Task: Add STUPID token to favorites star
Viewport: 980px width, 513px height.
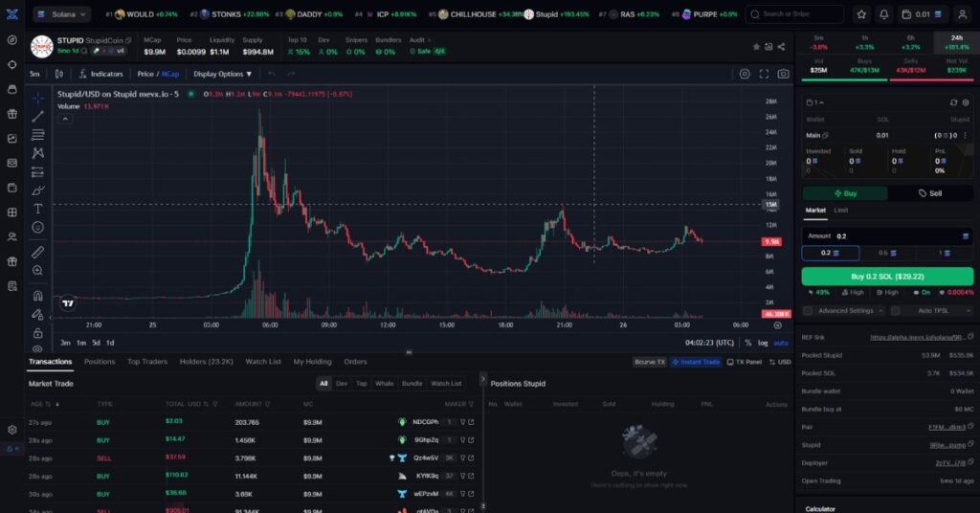Action: (756, 47)
